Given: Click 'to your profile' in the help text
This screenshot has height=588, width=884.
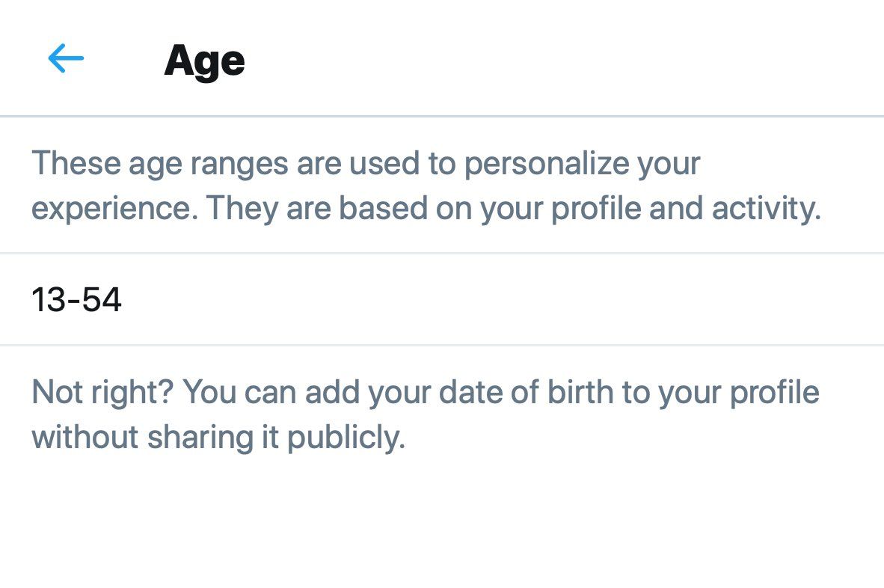Looking at the screenshot, I should (x=720, y=392).
